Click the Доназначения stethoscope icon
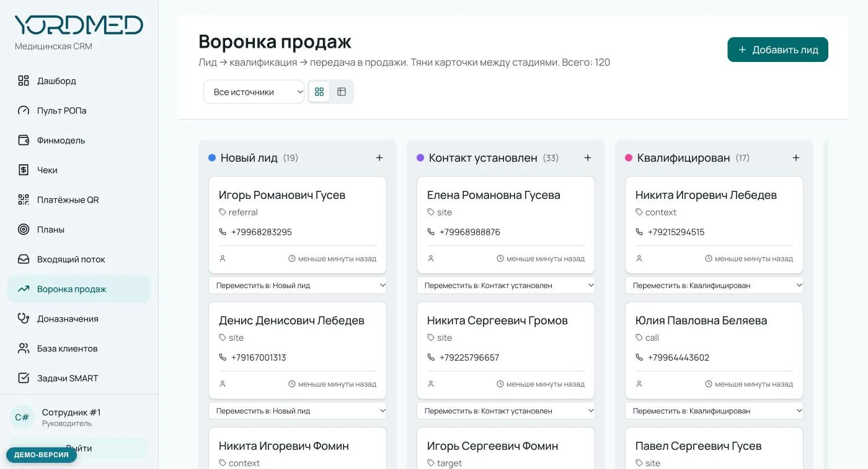 click(x=24, y=318)
